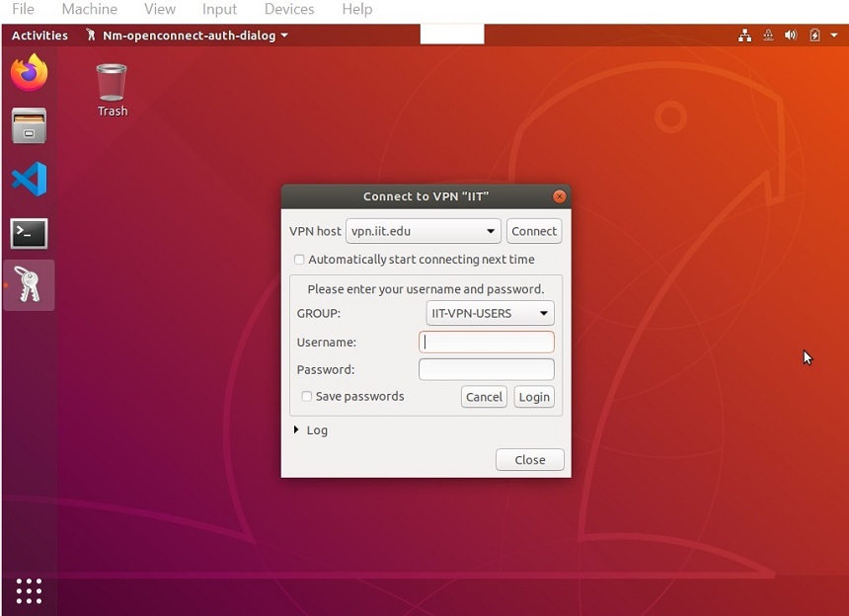Viewport: 849px width, 616px height.
Task: Open the Activities overview
Action: (39, 36)
